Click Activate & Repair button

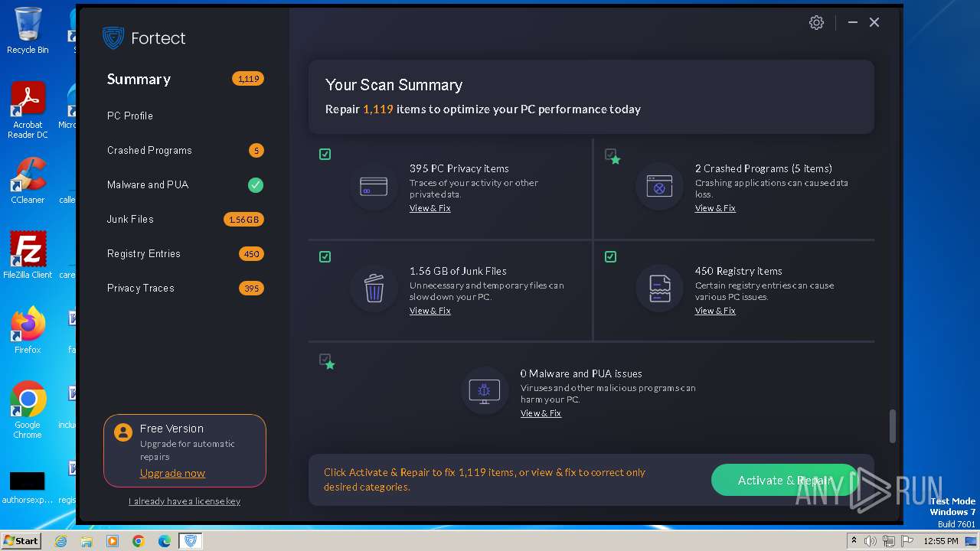(784, 480)
